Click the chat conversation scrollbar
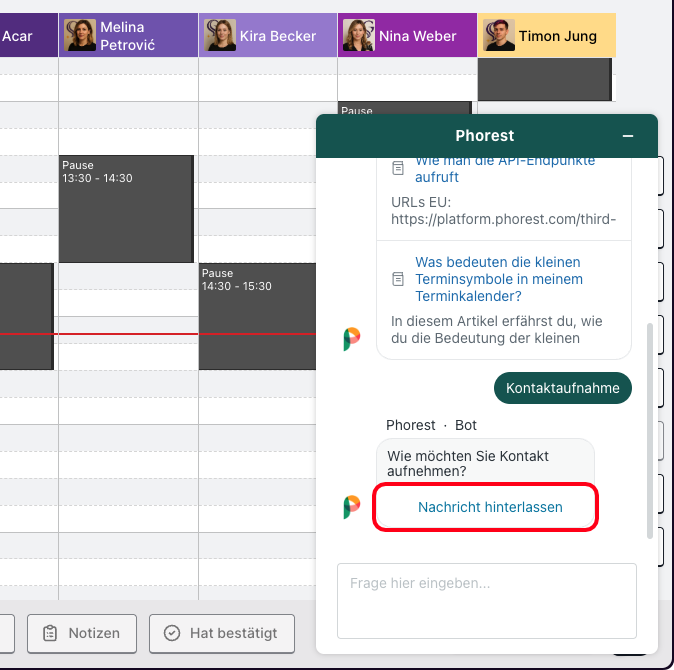The width and height of the screenshot is (674, 670). point(651,430)
